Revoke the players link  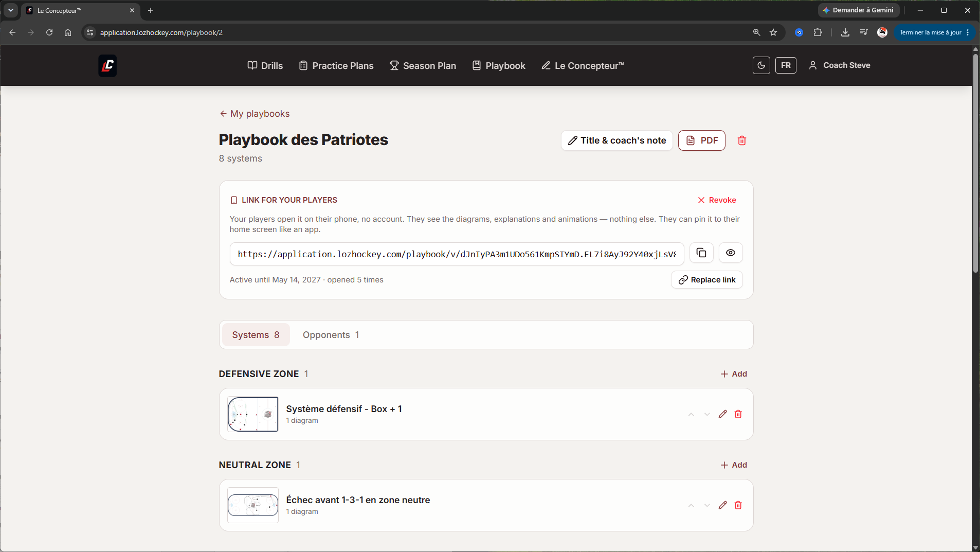pos(717,200)
